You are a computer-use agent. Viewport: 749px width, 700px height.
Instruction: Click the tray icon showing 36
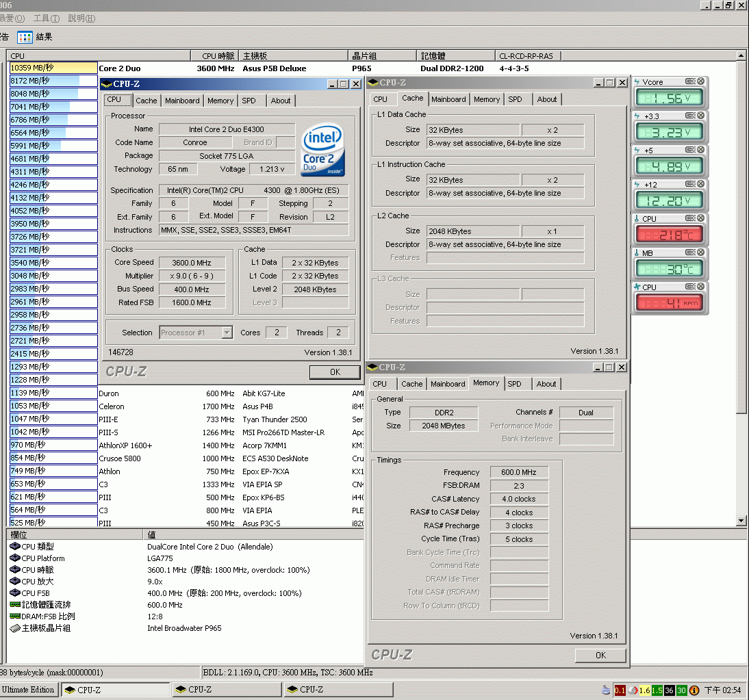pyautogui.click(x=669, y=690)
